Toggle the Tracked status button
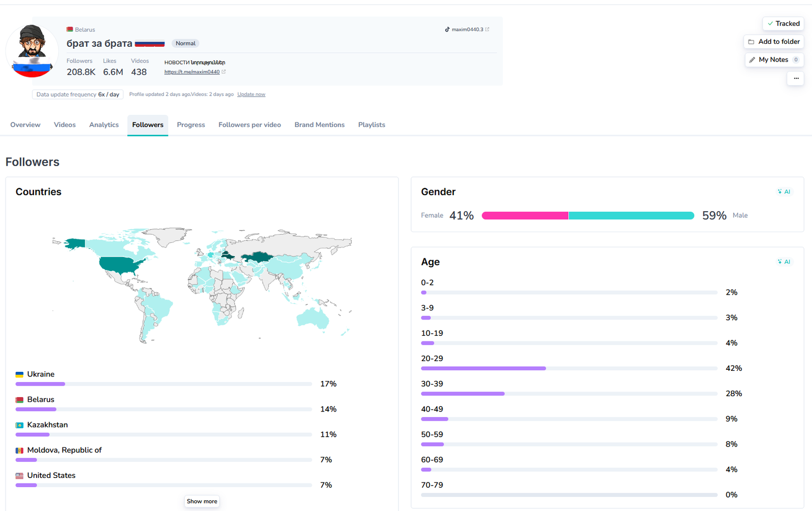The height and width of the screenshot is (511, 812). coord(783,24)
